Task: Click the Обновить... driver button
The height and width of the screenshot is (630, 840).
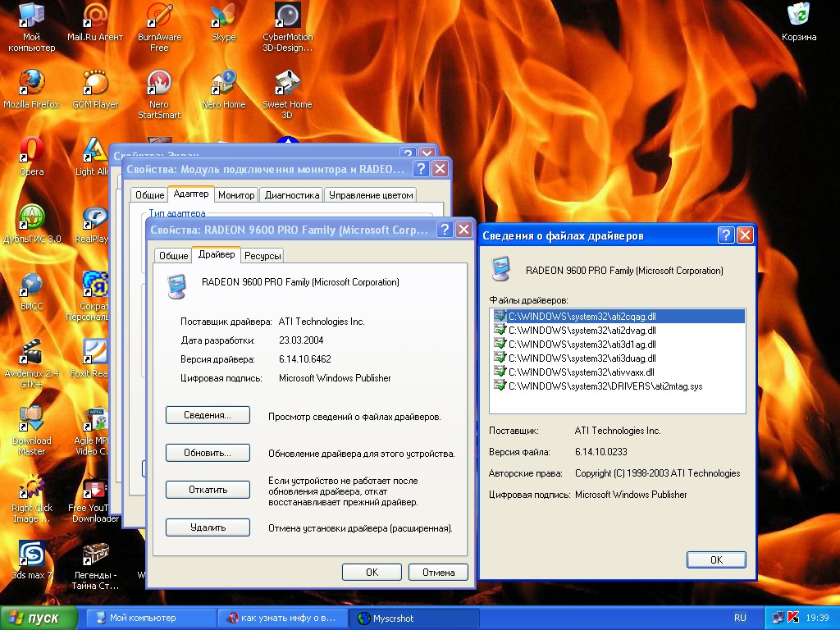Action: click(x=208, y=453)
